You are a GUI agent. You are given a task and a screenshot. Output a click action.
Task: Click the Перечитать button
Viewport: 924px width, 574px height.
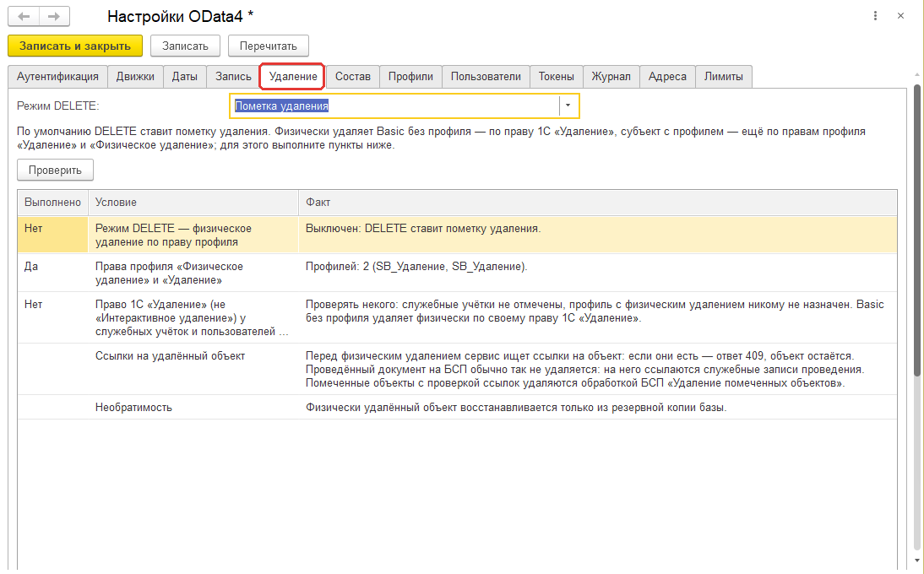(x=268, y=46)
